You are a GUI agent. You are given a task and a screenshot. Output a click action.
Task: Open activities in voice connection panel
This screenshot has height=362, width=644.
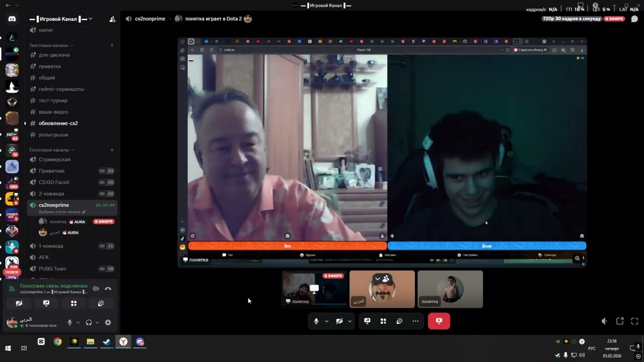[x=73, y=303]
